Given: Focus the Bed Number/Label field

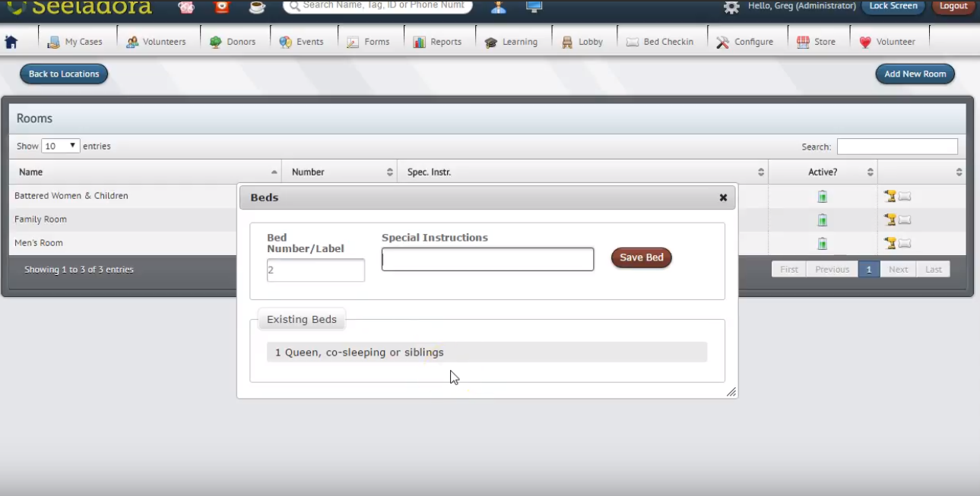Looking at the screenshot, I should (x=316, y=270).
